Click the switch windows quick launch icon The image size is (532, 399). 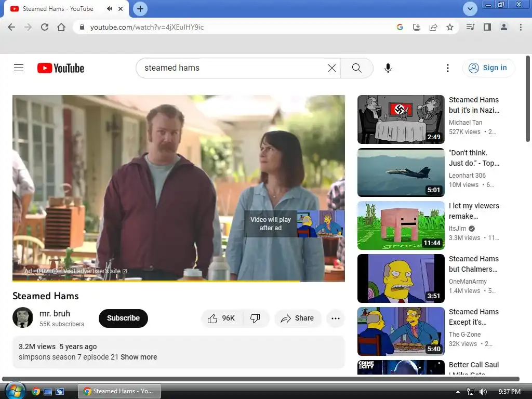pos(60,391)
